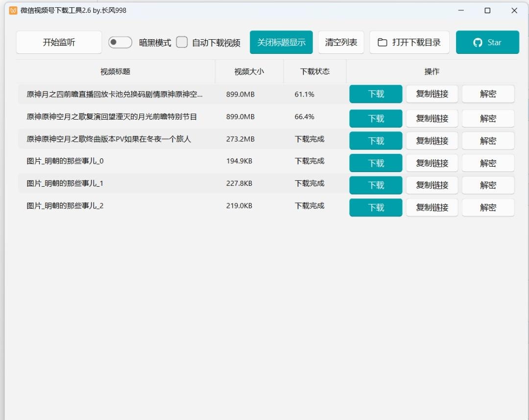Viewport: 529px width, 420px height.
Task: Download 原神原神空月之歌复演回望湮灭 video
Action: [x=376, y=119]
